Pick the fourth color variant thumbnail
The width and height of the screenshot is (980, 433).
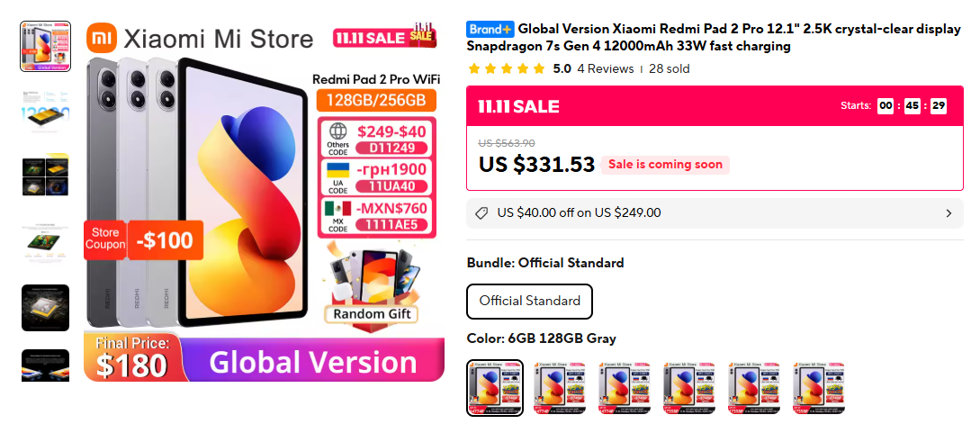click(689, 387)
